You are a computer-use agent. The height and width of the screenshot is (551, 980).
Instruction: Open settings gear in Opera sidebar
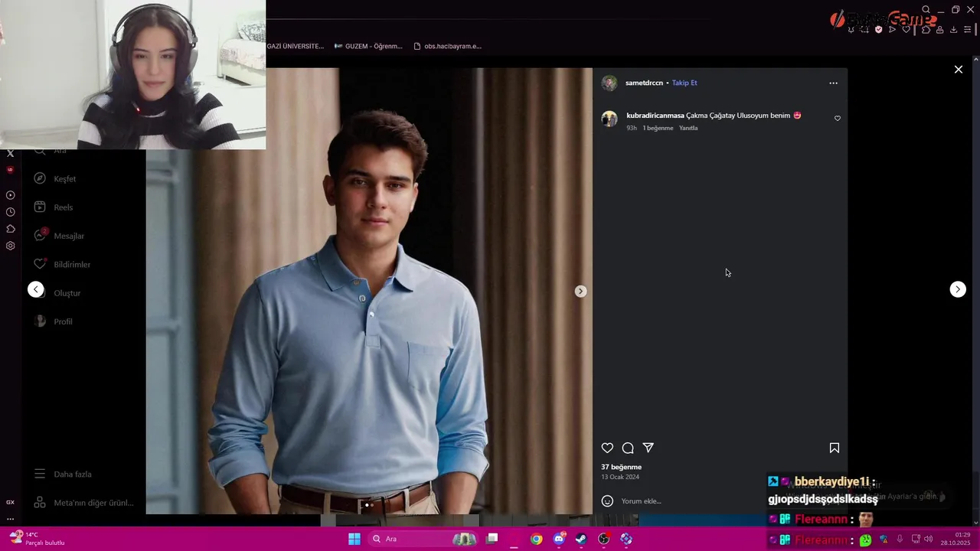point(10,246)
